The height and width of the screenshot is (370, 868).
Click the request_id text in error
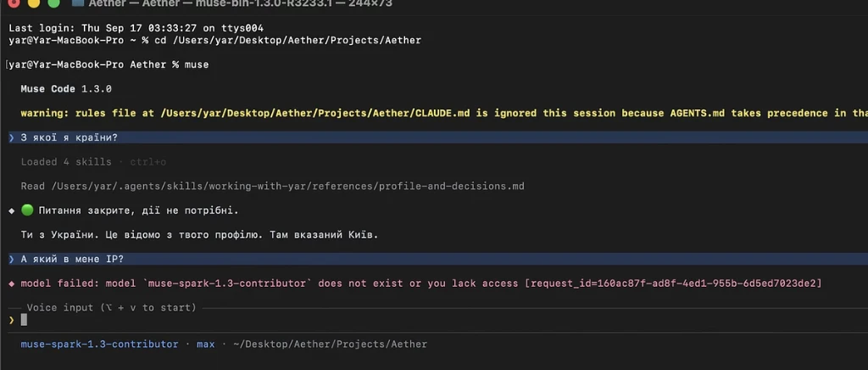click(x=673, y=283)
